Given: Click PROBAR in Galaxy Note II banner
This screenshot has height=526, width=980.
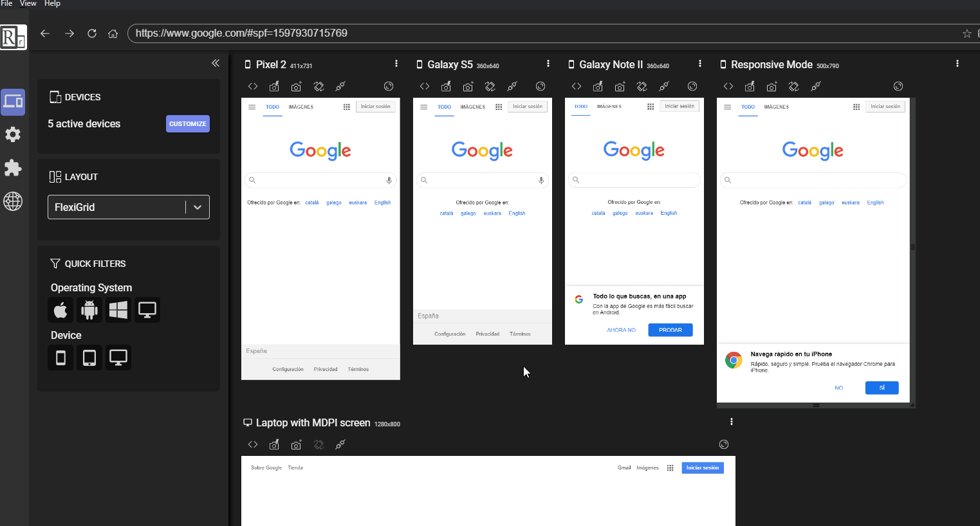Looking at the screenshot, I should (x=670, y=330).
